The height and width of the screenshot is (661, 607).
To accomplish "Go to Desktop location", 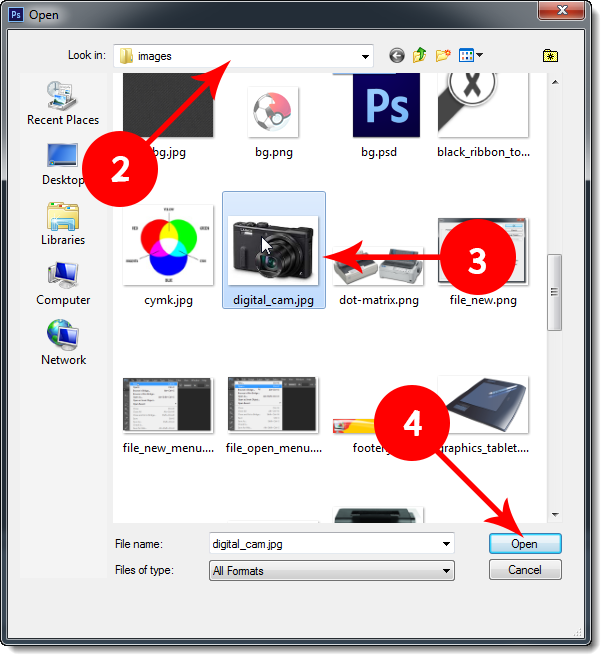I will tap(63, 163).
